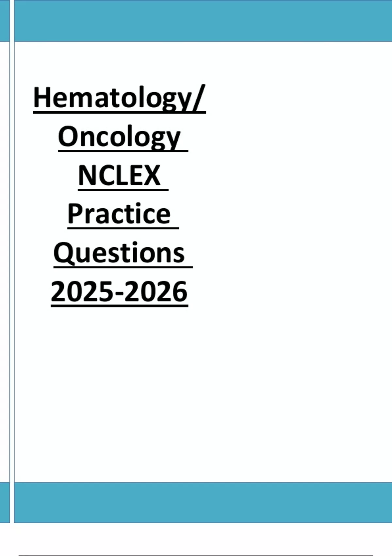The height and width of the screenshot is (556, 392).
Task: Click the wide blue banner at page bottom
Action: [x=203, y=502]
